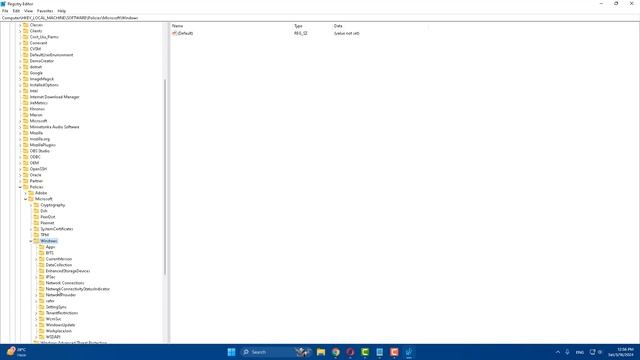The image size is (640, 360).
Task: Collapse the selected Windows key
Action: [31, 241]
